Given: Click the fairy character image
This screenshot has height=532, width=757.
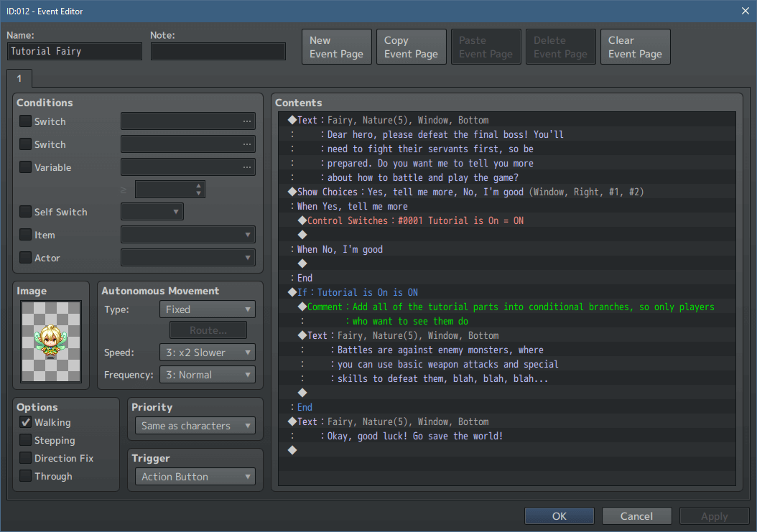Looking at the screenshot, I should pyautogui.click(x=50, y=343).
